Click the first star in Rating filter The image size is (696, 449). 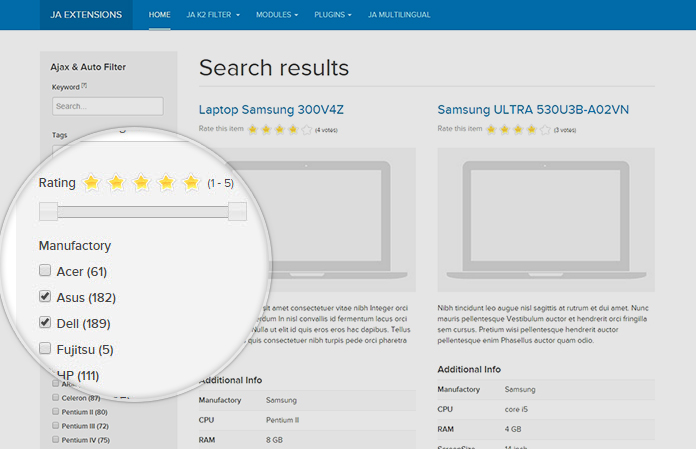(91, 182)
